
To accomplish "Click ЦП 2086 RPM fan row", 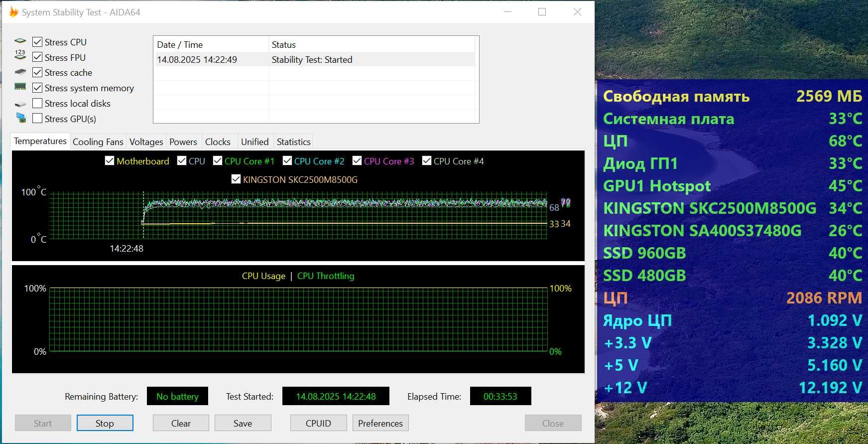I will tap(732, 298).
